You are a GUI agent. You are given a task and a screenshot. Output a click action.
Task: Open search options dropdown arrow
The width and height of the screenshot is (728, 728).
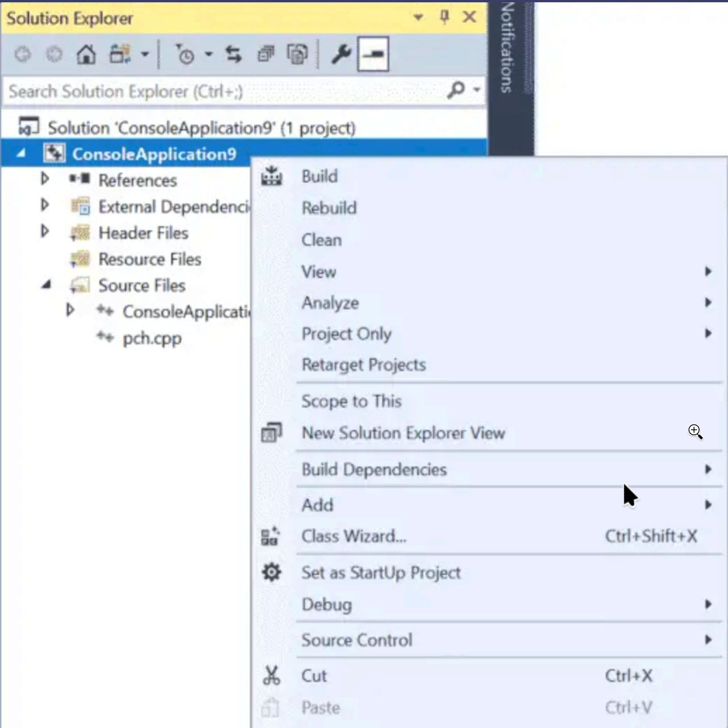coord(476,90)
